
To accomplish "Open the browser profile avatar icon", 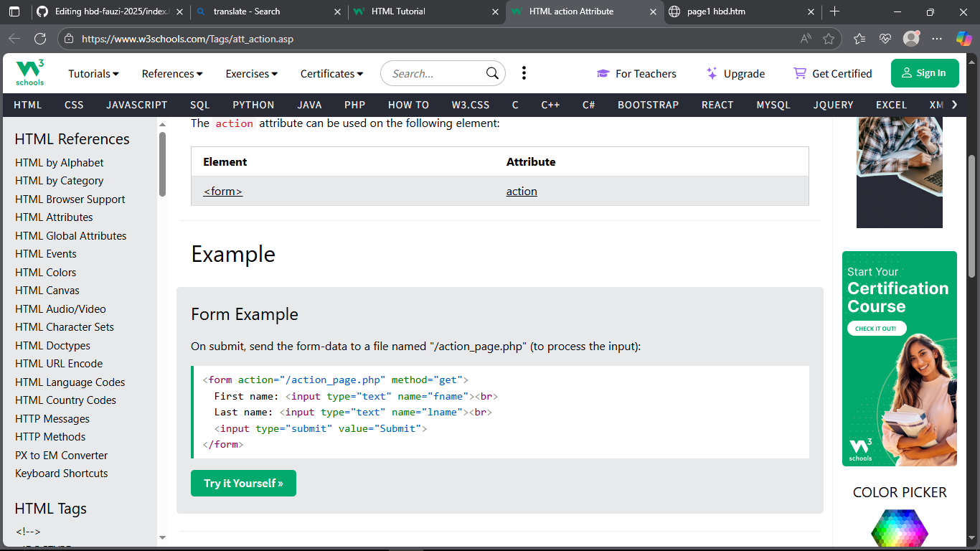I will [911, 39].
